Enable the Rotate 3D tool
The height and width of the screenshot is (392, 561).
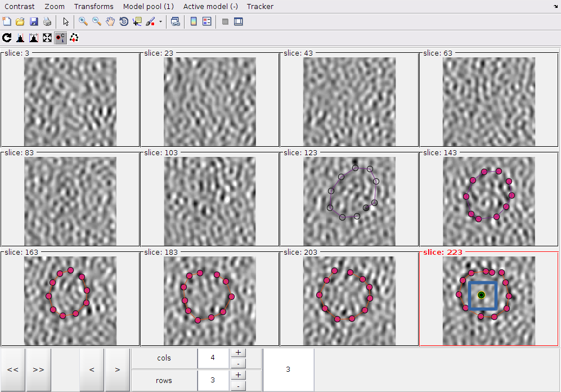124,21
